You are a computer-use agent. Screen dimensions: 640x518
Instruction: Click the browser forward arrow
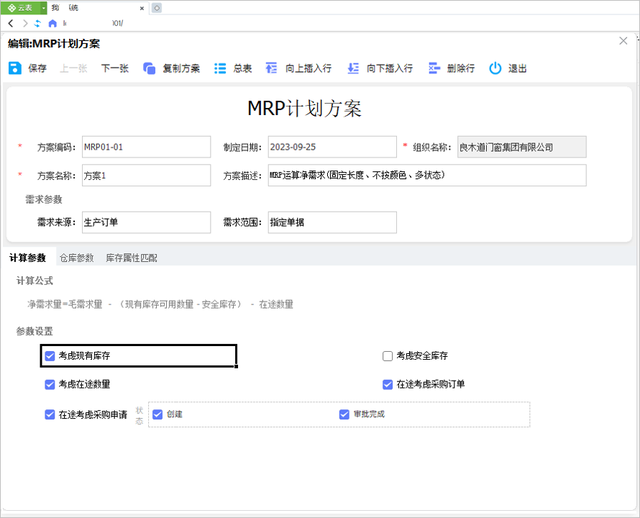point(25,23)
